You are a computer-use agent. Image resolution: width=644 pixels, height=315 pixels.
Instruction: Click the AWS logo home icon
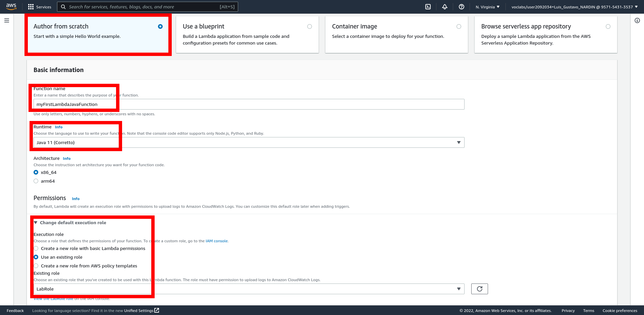(x=11, y=7)
